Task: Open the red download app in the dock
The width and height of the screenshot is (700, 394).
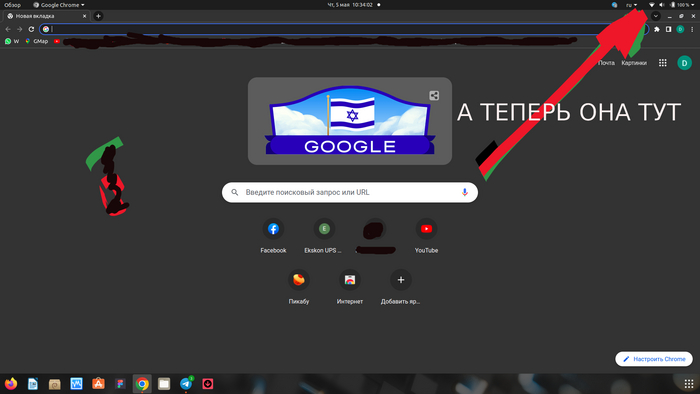Action: point(208,384)
